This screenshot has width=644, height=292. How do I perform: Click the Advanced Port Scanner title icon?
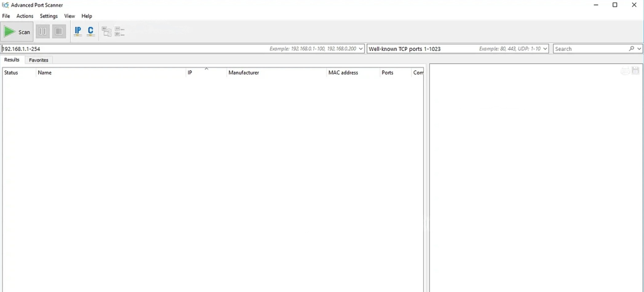5,5
